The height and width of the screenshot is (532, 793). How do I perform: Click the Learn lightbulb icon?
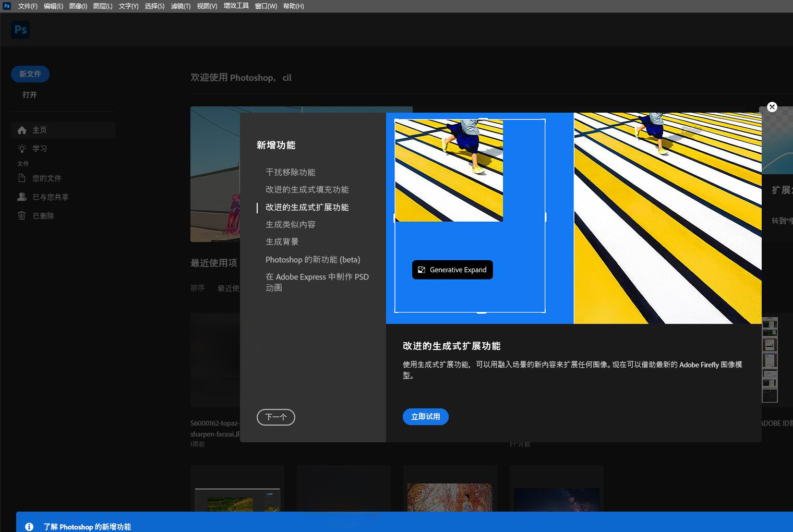tap(22, 148)
